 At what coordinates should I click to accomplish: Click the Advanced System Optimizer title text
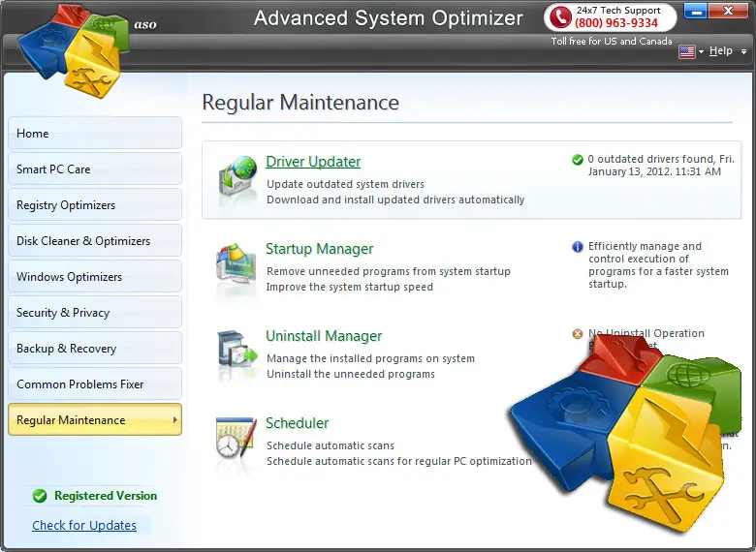(x=388, y=18)
